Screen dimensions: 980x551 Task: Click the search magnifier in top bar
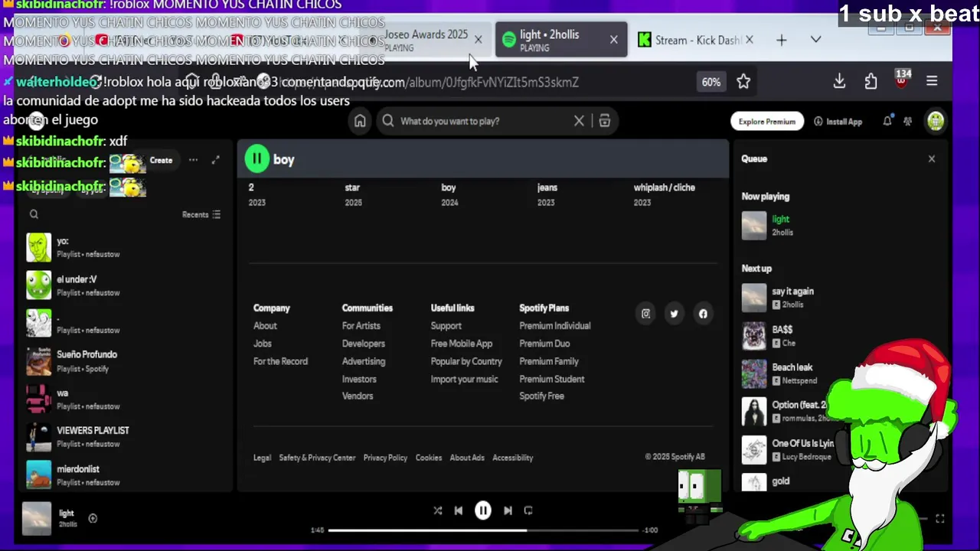pos(388,121)
